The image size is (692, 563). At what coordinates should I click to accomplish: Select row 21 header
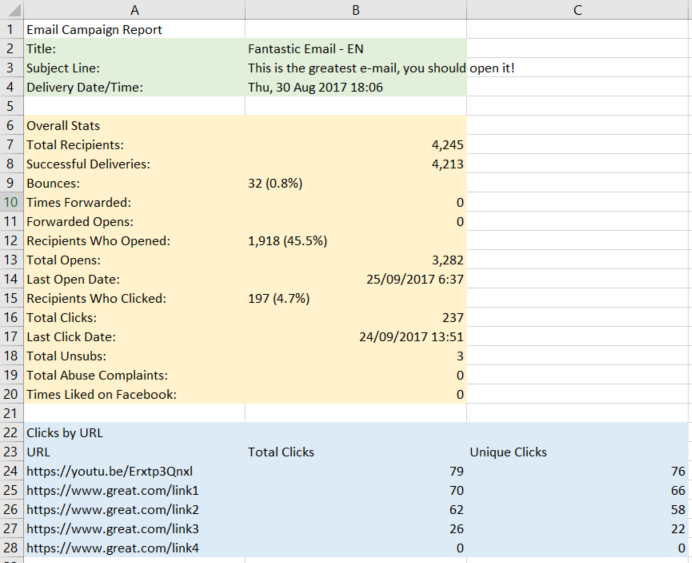[x=11, y=413]
